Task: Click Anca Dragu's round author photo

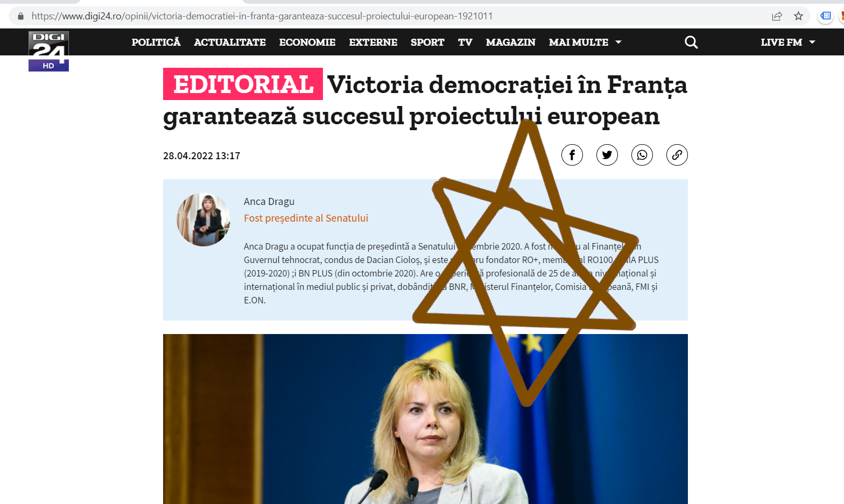Action: (203, 219)
